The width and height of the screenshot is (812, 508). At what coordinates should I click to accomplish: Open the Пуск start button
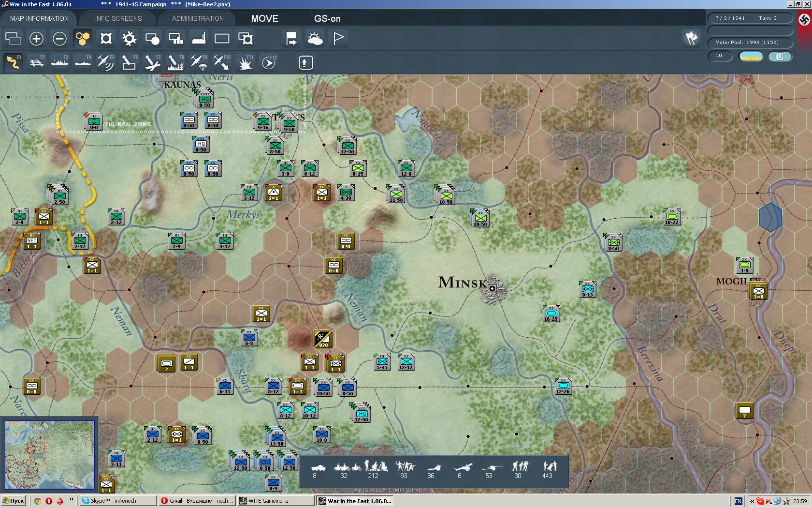pyautogui.click(x=13, y=501)
